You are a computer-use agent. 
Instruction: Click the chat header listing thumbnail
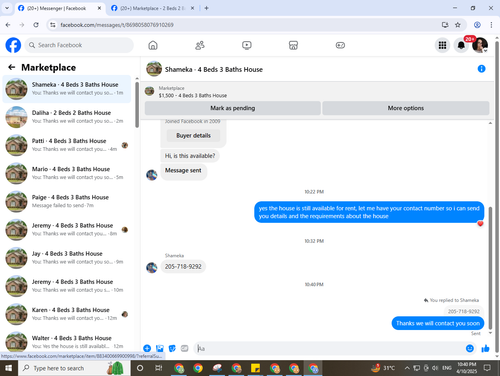154,69
